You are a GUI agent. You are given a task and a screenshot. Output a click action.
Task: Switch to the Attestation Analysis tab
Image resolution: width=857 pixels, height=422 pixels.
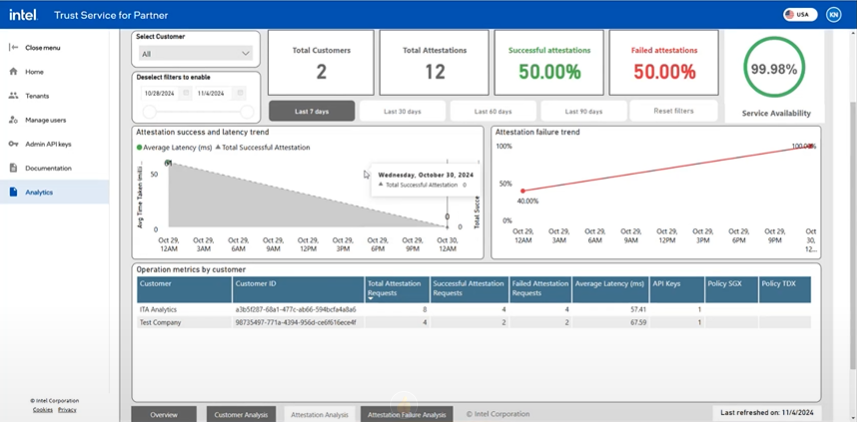[x=320, y=414]
